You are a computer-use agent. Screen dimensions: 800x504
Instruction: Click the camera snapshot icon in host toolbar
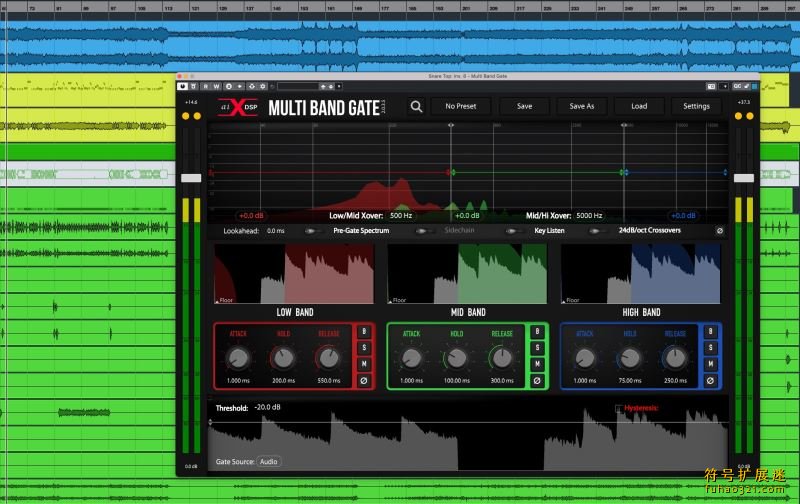pyautogui.click(x=711, y=86)
